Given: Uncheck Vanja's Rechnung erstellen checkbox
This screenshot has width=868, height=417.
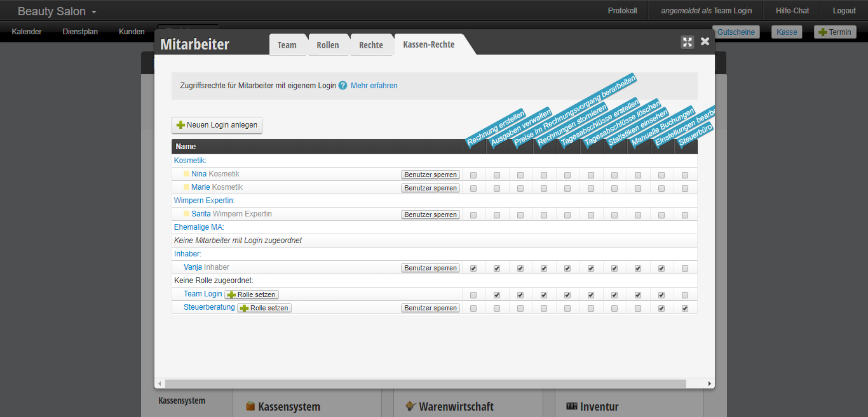Looking at the screenshot, I should 473,268.
